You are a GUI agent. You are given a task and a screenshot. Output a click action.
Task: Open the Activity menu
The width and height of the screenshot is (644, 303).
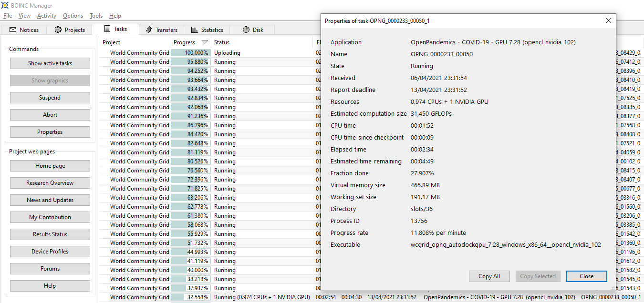(47, 16)
